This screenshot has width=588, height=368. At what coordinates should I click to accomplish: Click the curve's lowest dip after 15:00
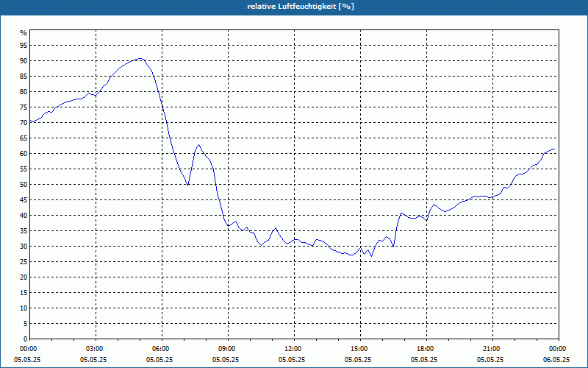click(x=371, y=256)
